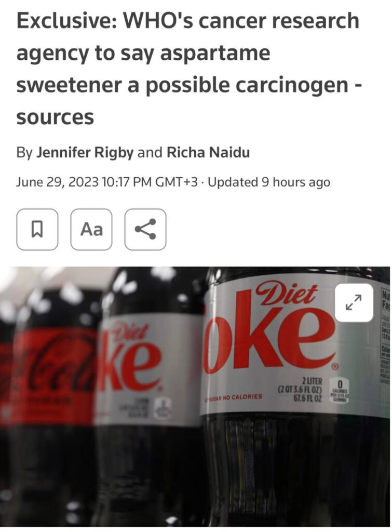This screenshot has width=392, height=532.
Task: Open the Diet Coke bottles photo
Action: point(195,396)
